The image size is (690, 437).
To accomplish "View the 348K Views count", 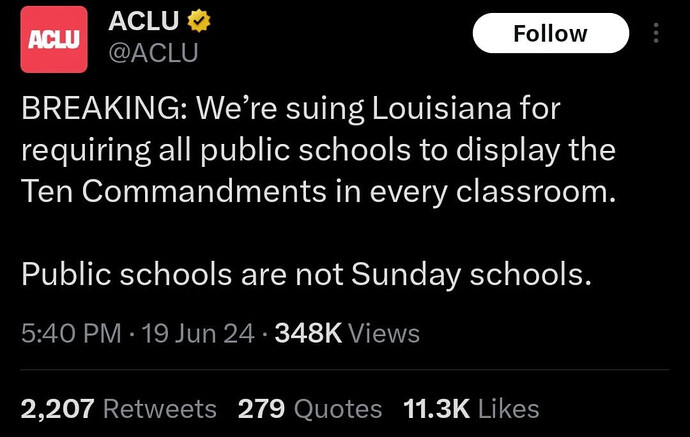I will (x=347, y=333).
